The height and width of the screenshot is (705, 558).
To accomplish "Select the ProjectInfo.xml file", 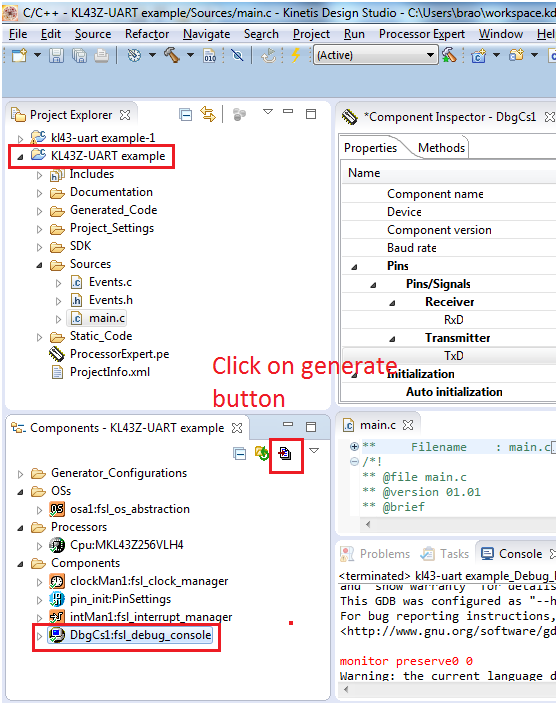I will coord(100,372).
